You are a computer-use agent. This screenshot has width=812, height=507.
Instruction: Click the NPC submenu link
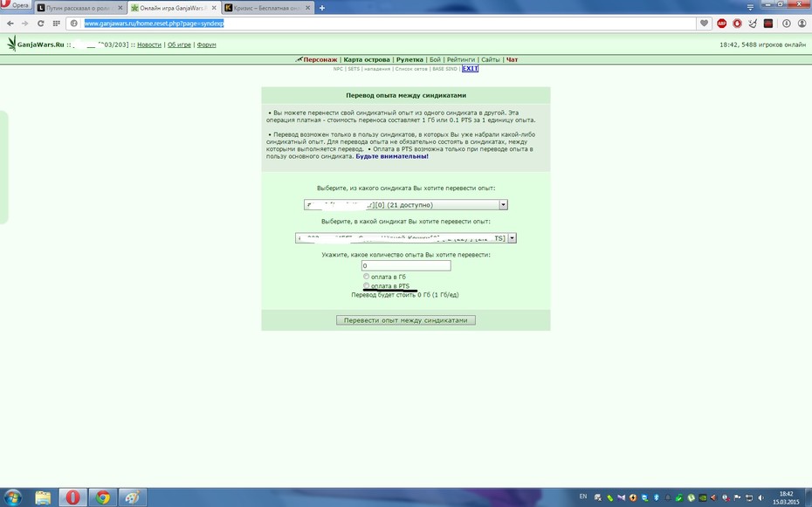click(338, 69)
